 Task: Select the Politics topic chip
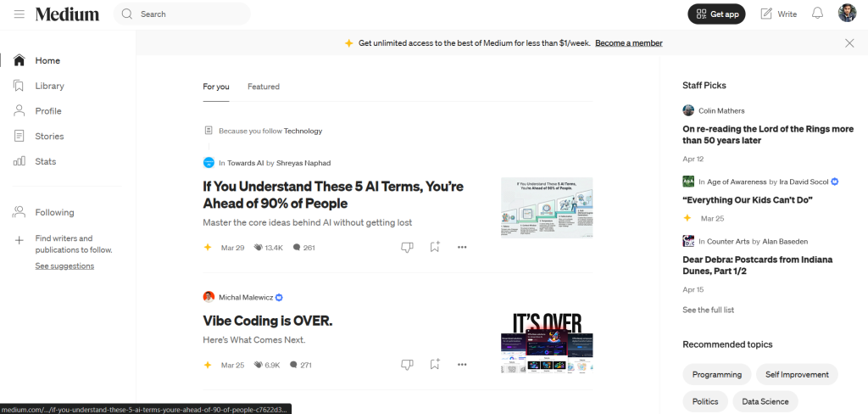pos(705,401)
